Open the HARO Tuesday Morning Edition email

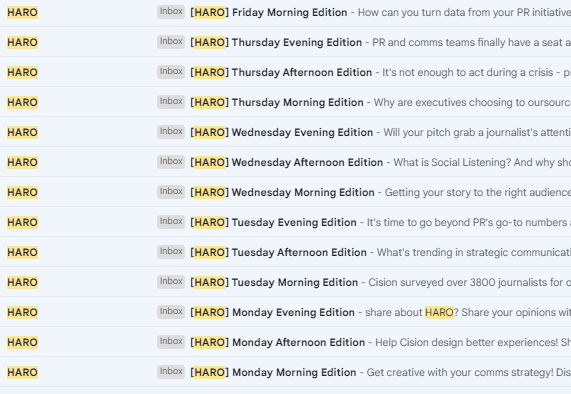[286, 282]
